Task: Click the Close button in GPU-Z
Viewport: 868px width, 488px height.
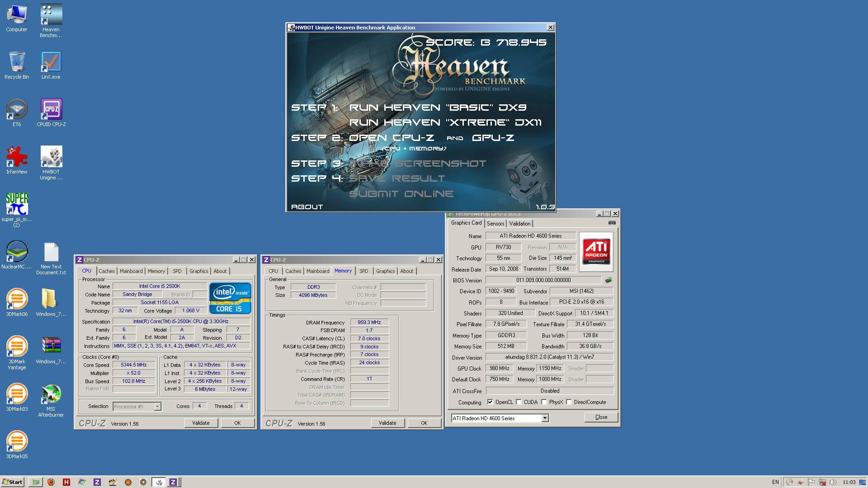Action: (601, 417)
